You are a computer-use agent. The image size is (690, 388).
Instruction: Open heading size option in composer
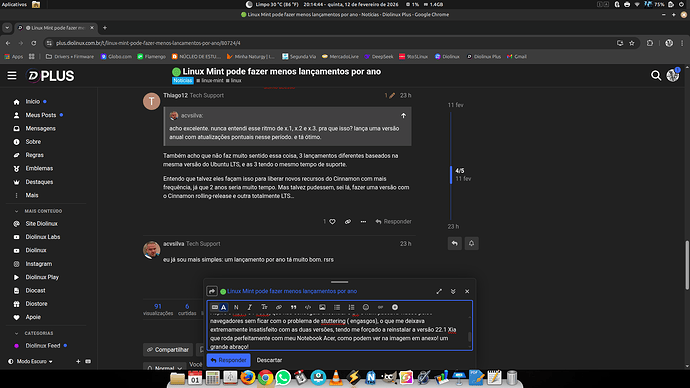(264, 307)
